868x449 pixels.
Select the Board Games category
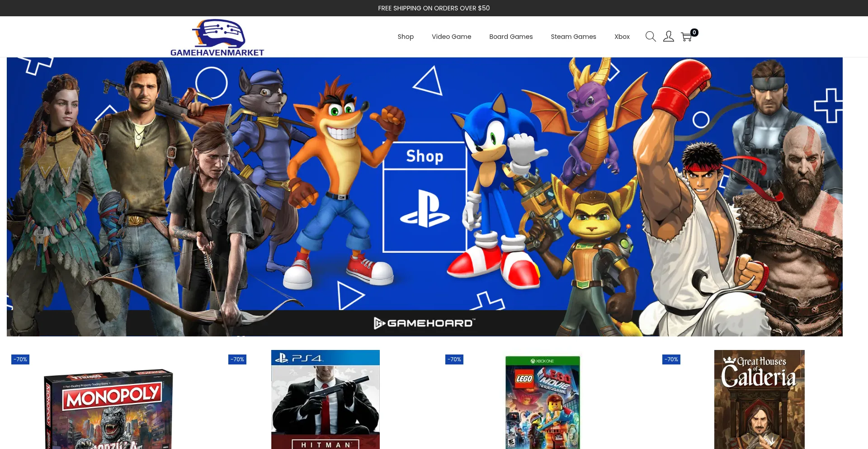click(x=511, y=37)
